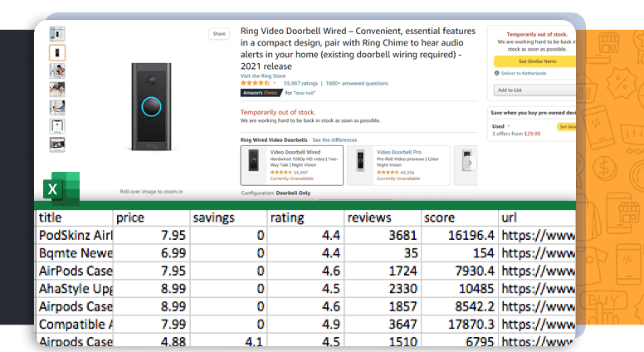Expand the rating dropdown arrow beside stars
This screenshot has width=644, height=352.
tap(275, 83)
